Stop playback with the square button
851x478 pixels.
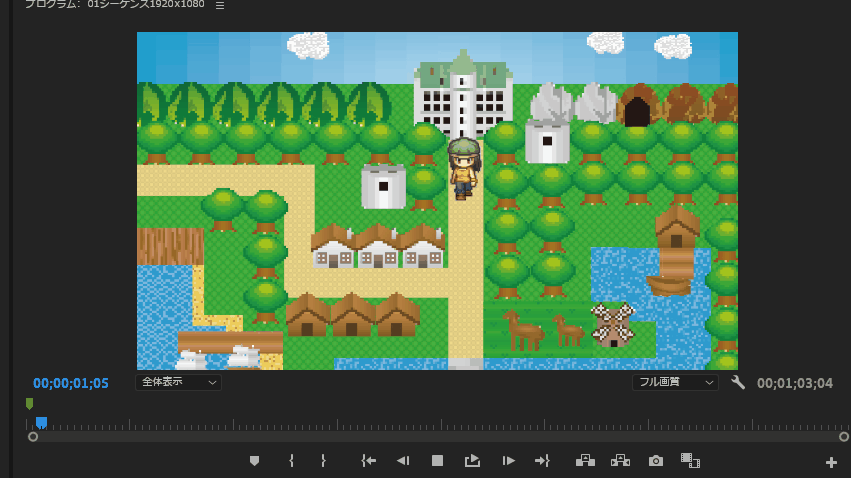(x=437, y=461)
